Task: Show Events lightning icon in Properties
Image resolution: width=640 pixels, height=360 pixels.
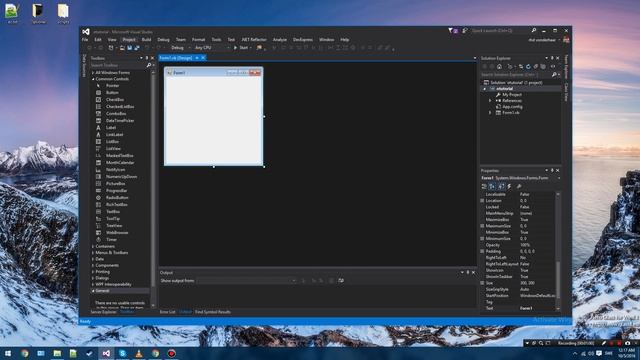Action: point(509,186)
